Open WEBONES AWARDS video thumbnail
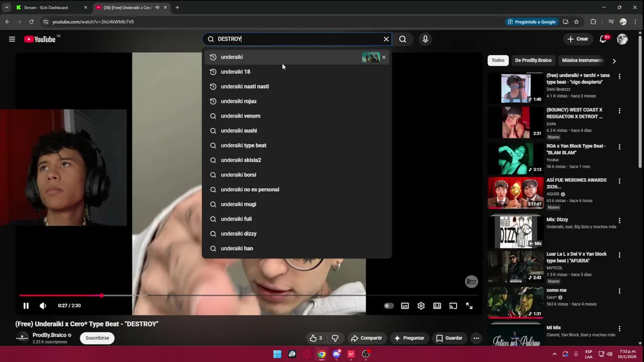The image size is (644, 362). click(x=516, y=193)
